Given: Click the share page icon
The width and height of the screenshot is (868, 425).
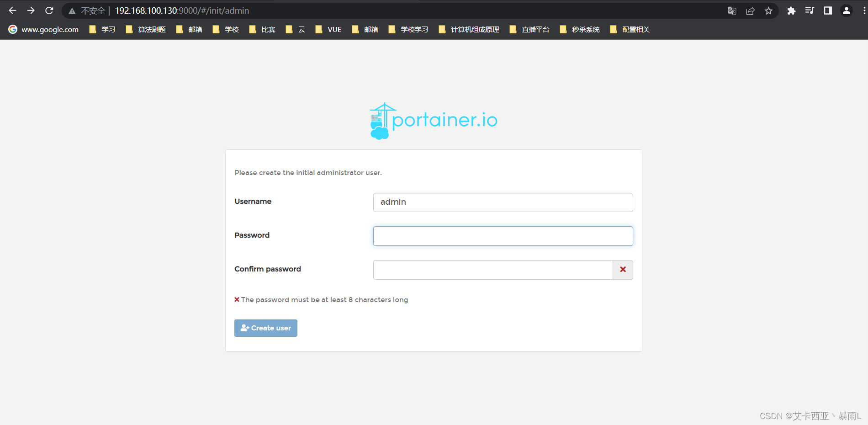Looking at the screenshot, I should click(x=750, y=11).
